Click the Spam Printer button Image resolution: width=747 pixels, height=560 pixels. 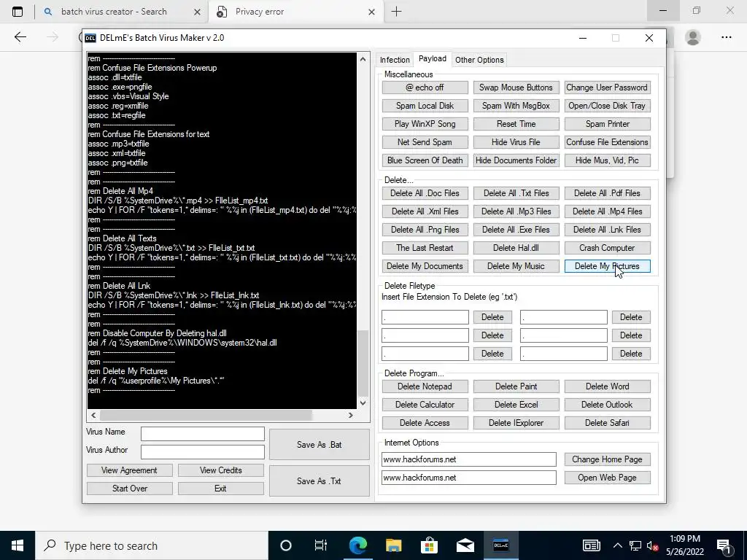click(607, 124)
